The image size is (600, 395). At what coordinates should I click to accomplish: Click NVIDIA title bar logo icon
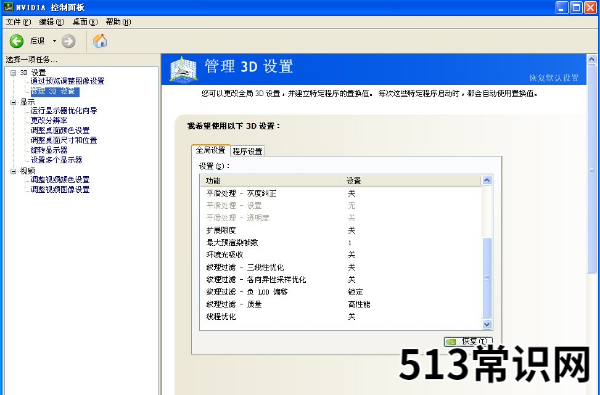click(8, 7)
